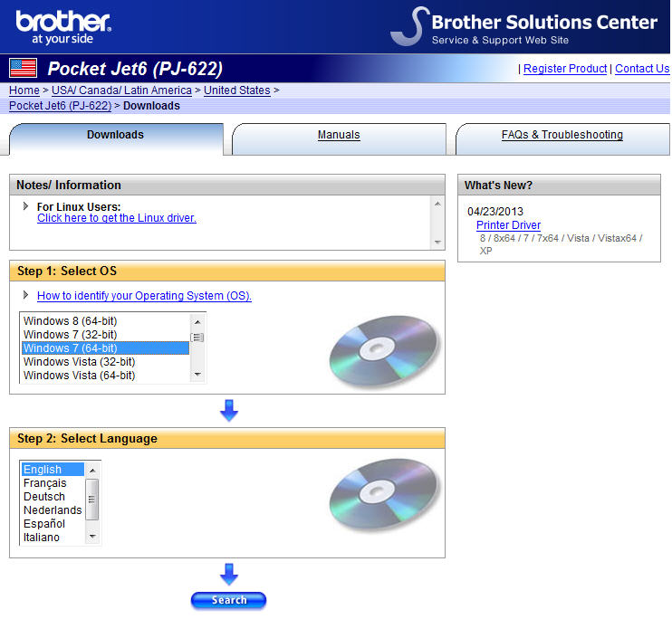672x619 pixels.
Task: Switch to the Manuals tab
Action: (339, 136)
